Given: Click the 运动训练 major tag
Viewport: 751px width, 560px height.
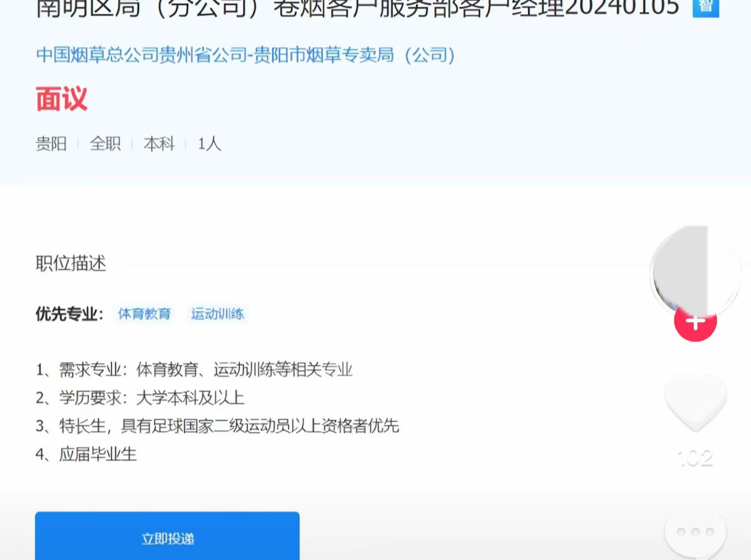Looking at the screenshot, I should tap(217, 314).
